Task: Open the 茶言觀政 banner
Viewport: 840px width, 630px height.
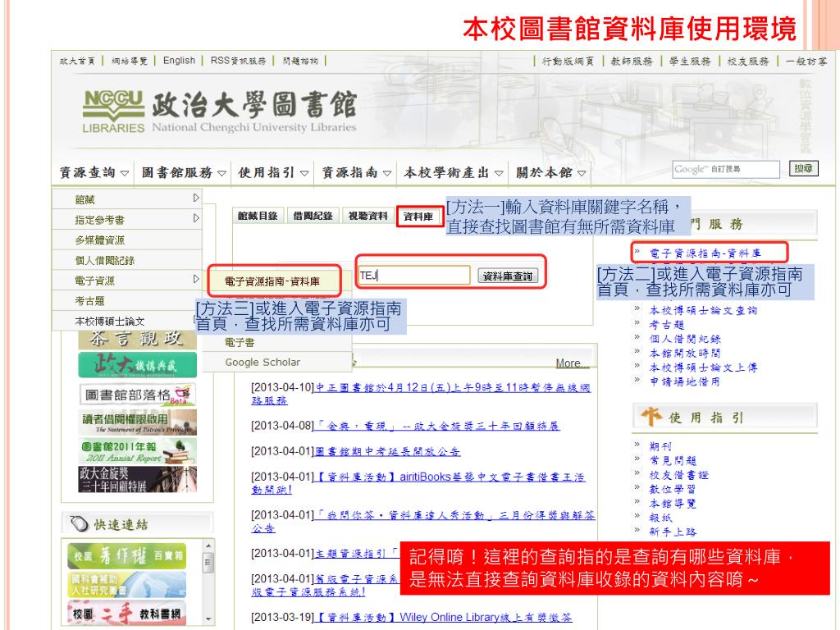Action: [x=137, y=340]
